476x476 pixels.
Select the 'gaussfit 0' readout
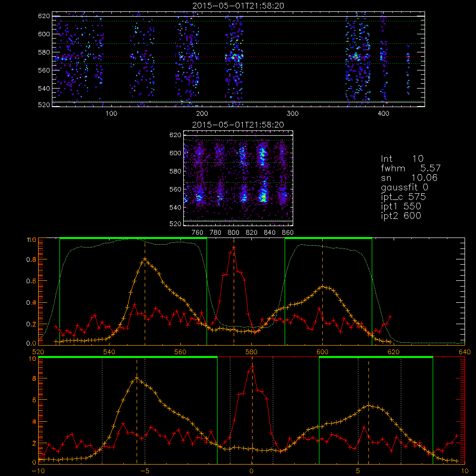[x=405, y=187]
